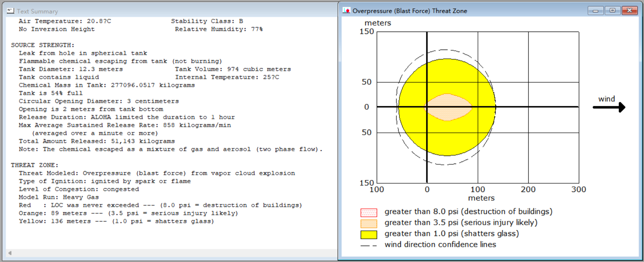Click the Overpressure Threat Zone window icon
The height and width of the screenshot is (262, 644).
347,11
